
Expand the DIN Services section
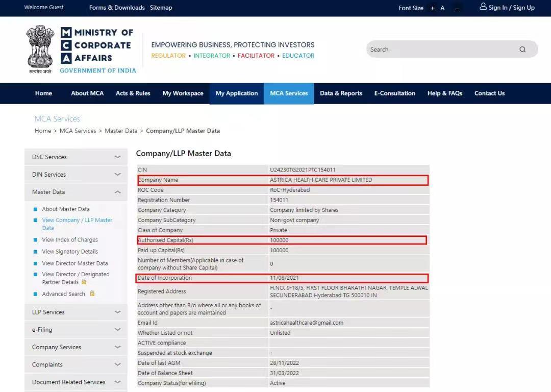click(x=117, y=175)
